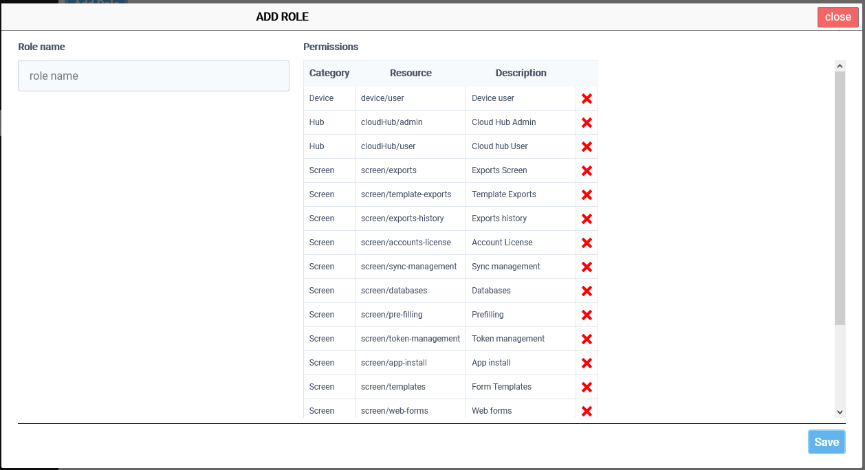Select the screen/token-management resource cell

coord(410,339)
